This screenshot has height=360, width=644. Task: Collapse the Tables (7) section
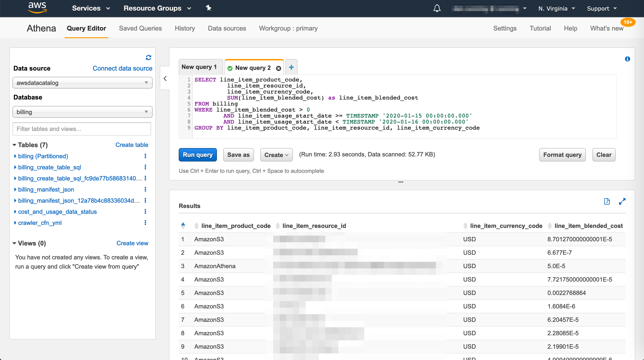click(x=14, y=145)
